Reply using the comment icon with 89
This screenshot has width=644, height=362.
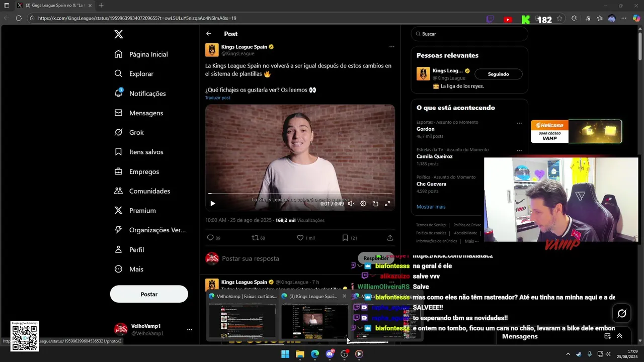(214, 238)
